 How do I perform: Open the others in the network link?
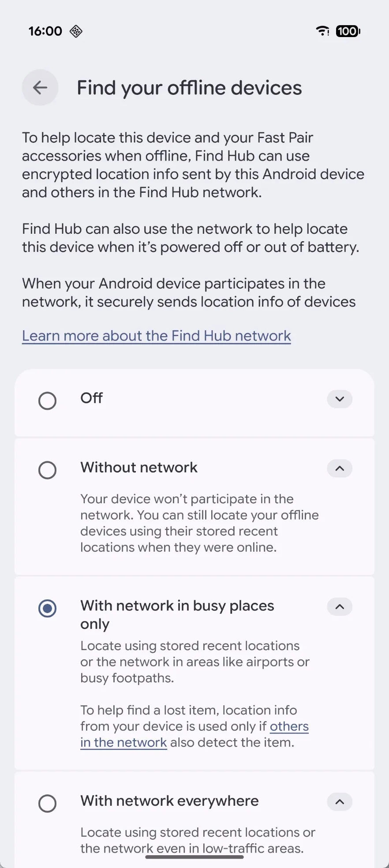pos(289,726)
